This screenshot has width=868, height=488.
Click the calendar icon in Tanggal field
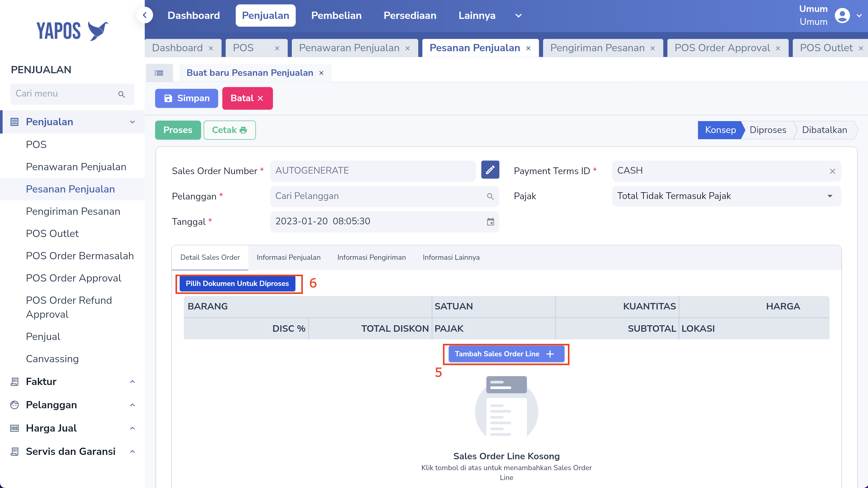pyautogui.click(x=490, y=221)
